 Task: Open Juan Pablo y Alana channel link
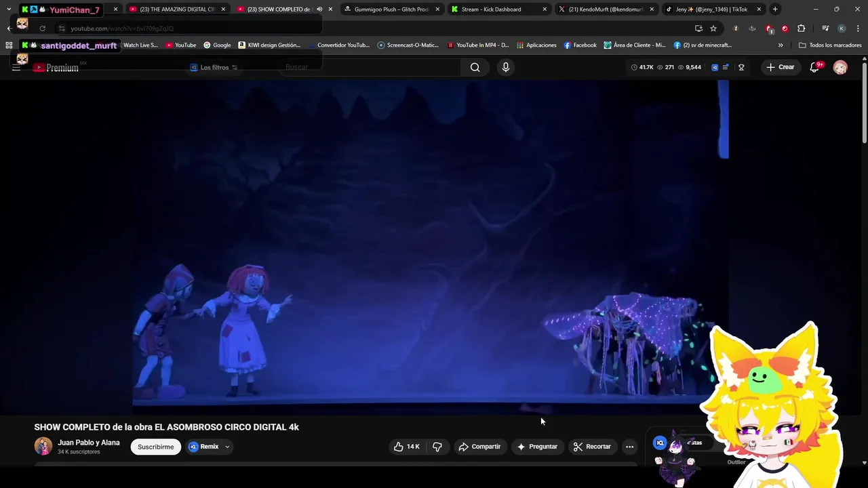click(x=89, y=443)
